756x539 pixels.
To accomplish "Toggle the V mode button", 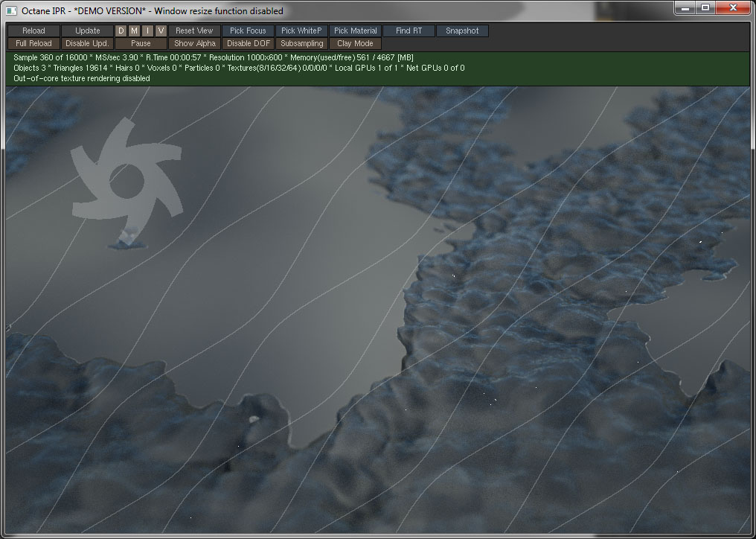I will coord(161,31).
